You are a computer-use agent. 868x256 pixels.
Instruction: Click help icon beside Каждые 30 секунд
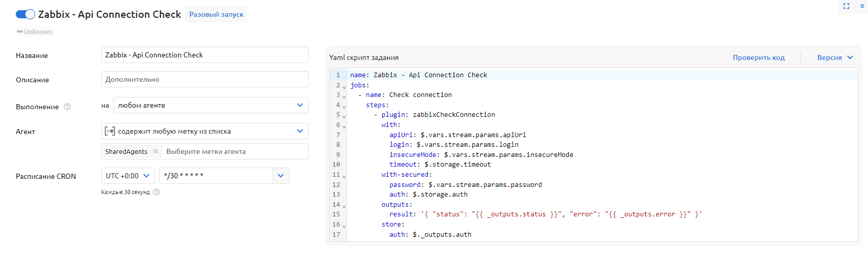pyautogui.click(x=156, y=192)
